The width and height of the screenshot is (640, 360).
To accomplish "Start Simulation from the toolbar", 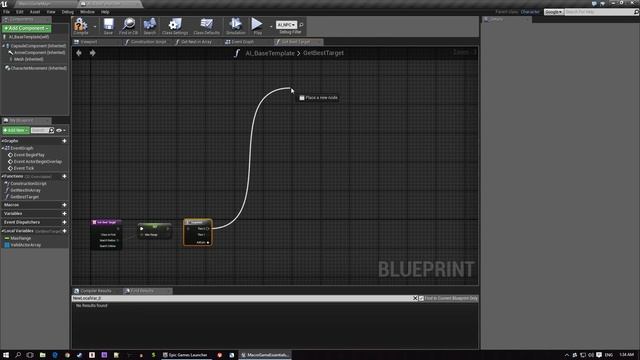I will [236, 26].
